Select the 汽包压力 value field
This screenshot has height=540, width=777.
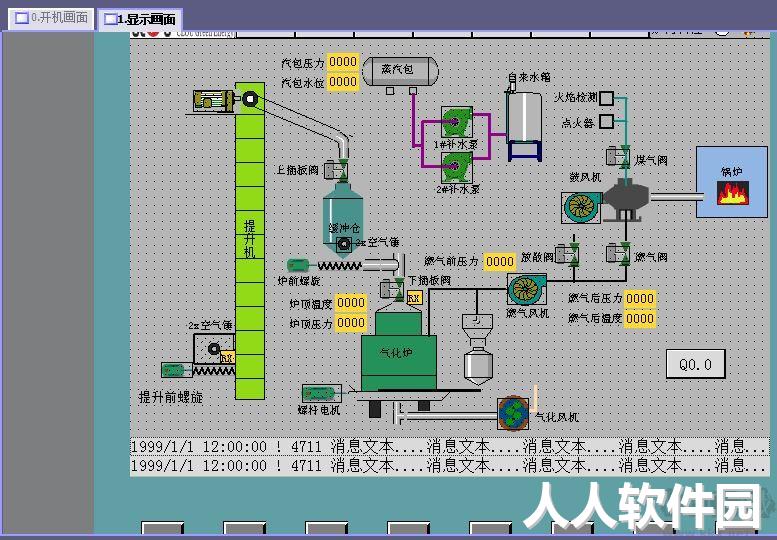tap(343, 62)
